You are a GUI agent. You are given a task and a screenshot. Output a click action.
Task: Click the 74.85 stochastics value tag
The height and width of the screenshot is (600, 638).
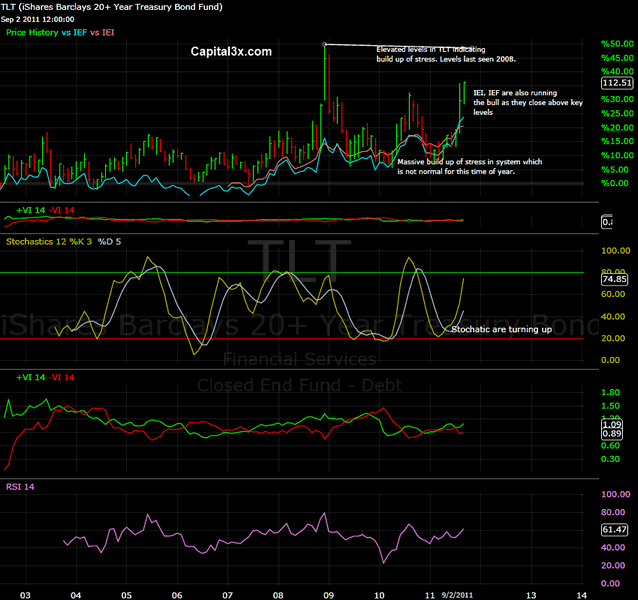(615, 281)
